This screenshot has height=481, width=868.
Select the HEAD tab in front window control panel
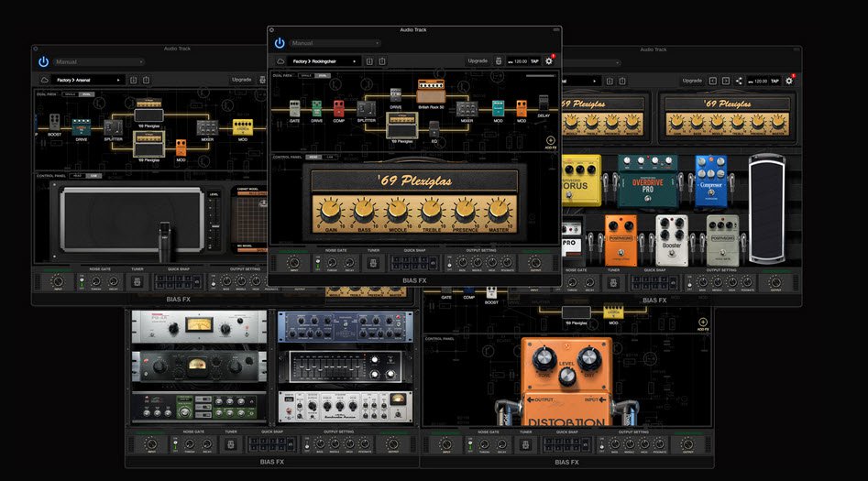313,157
